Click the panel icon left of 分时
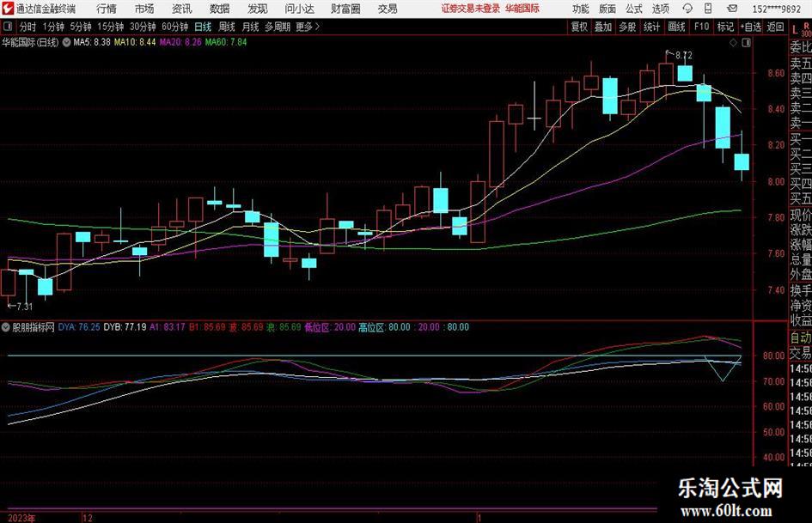The image size is (812, 523). [x=8, y=27]
